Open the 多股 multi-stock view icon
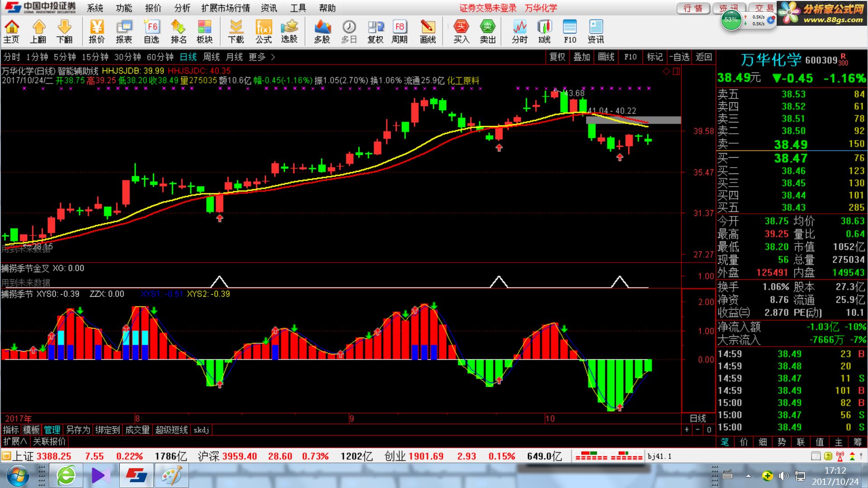Viewport: 868px width, 488px height. [322, 32]
